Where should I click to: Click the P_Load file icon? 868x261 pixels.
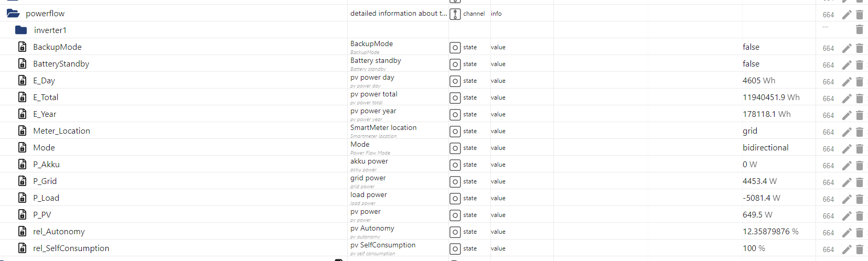tap(23, 198)
